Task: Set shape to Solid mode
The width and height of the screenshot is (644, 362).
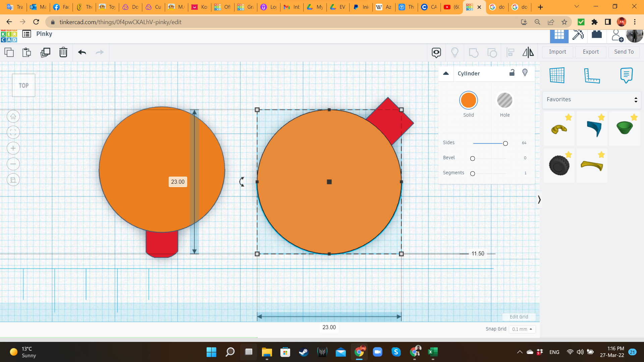Action: point(468,100)
